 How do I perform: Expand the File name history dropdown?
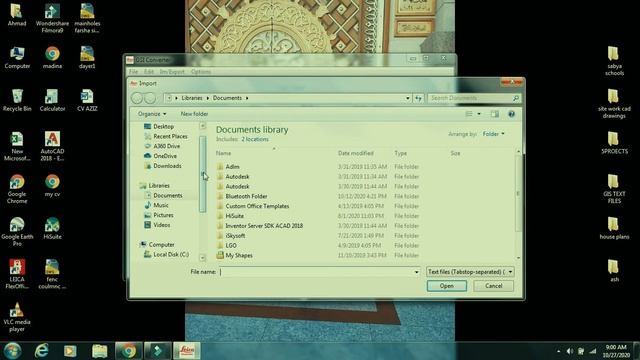coord(416,272)
